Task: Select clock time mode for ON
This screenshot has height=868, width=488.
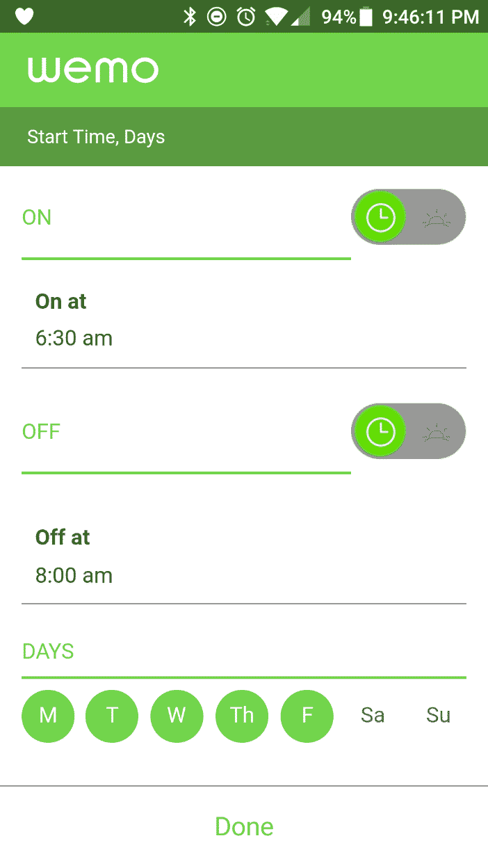Action: 380,218
